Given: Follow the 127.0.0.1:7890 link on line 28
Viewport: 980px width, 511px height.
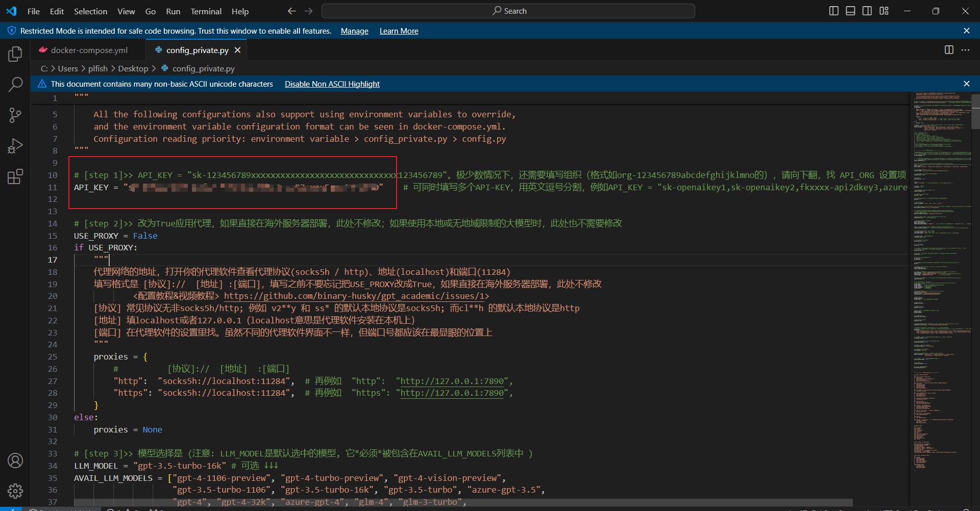Looking at the screenshot, I should tap(452, 393).
